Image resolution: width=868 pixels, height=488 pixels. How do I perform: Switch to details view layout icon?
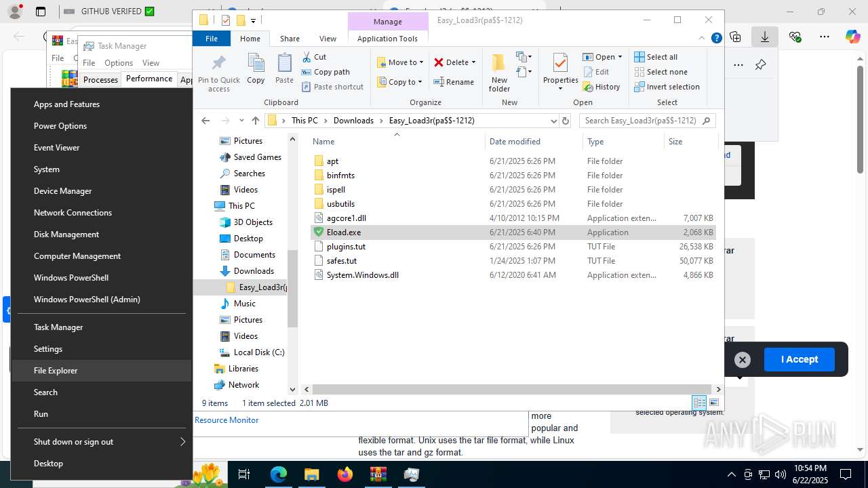699,403
